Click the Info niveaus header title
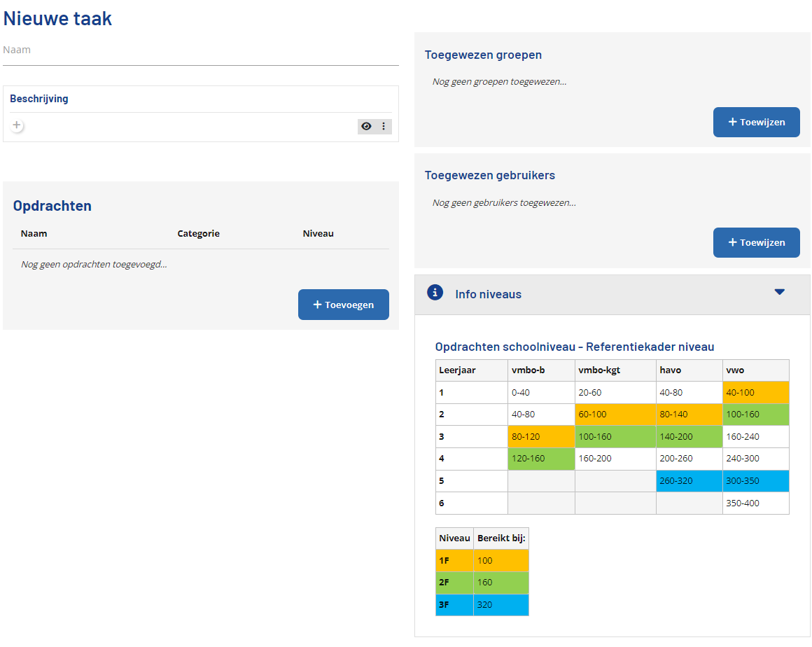Screen dimensions: 812x647 tap(488, 295)
